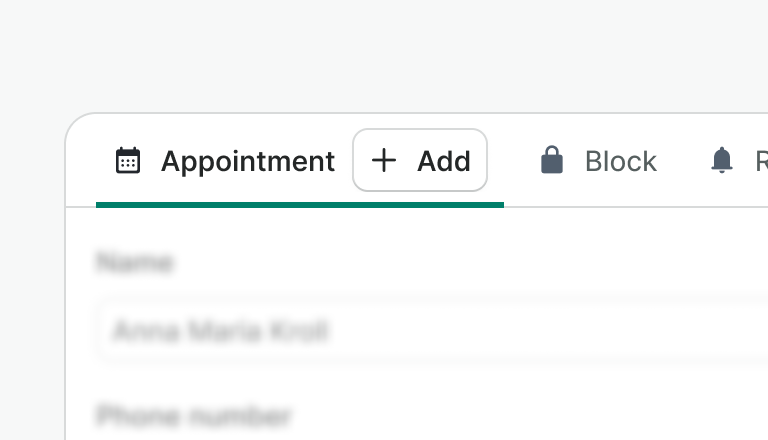Image resolution: width=768 pixels, height=440 pixels.
Task: Click the calendar icon on Appointment tab
Action: (128, 161)
